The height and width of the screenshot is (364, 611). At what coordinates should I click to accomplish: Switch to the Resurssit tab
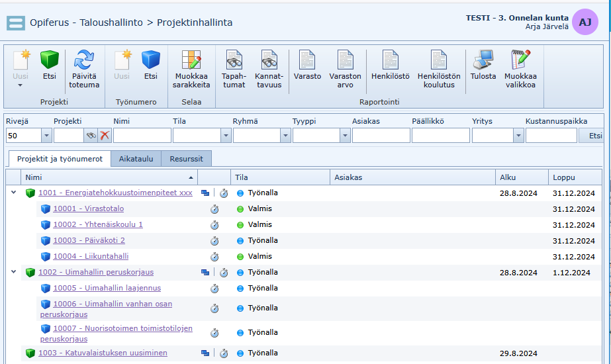point(187,159)
